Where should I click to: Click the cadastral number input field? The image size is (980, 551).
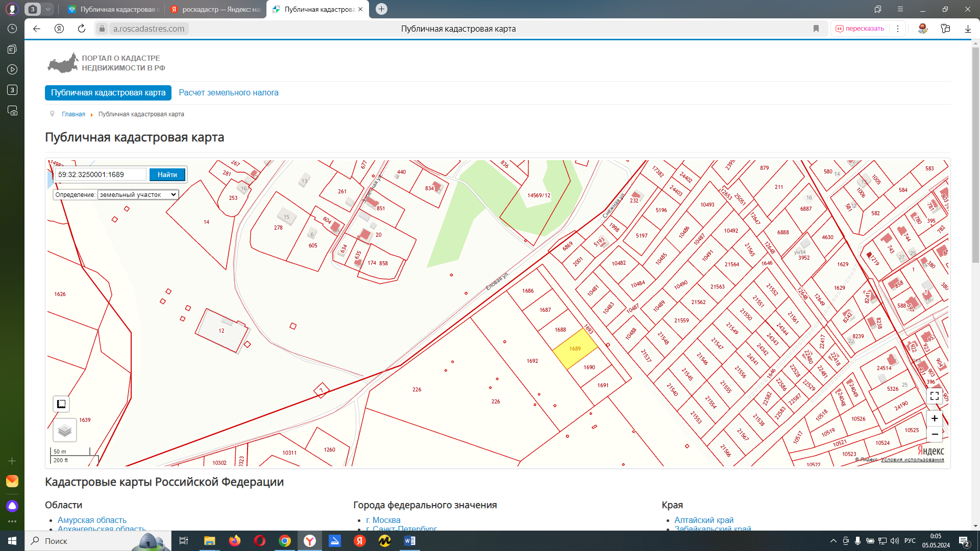pos(101,174)
